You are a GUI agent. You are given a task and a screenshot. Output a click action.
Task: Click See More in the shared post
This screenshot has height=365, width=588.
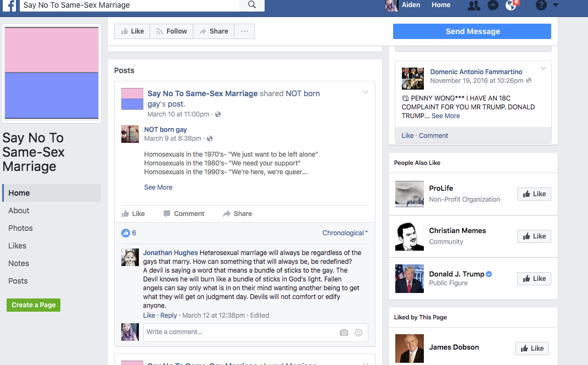coord(158,187)
